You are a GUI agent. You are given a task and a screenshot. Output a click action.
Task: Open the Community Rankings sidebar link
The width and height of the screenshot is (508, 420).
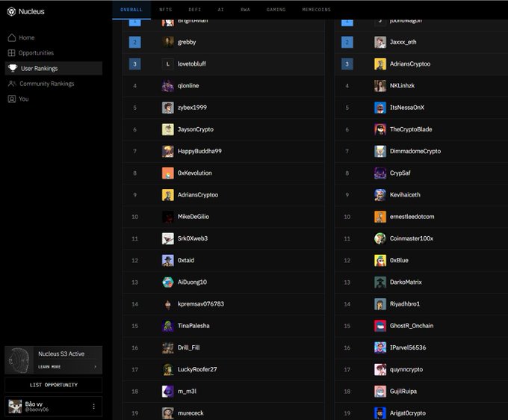pos(46,84)
